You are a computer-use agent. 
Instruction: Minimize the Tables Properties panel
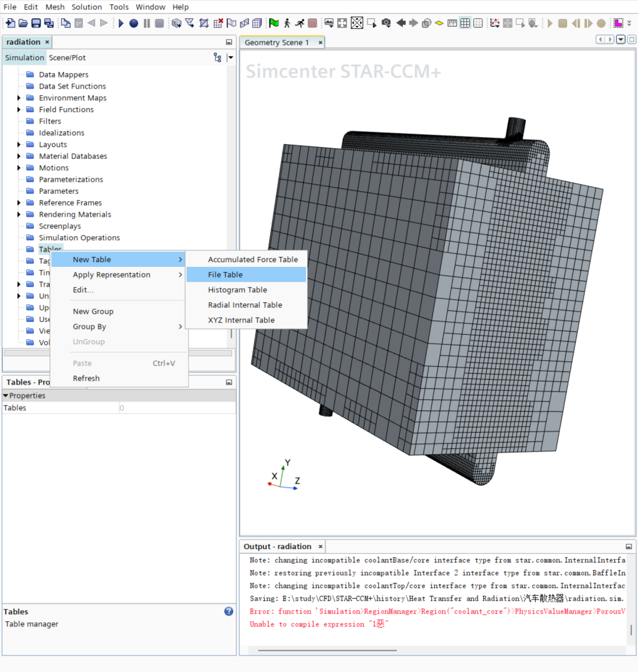point(229,382)
